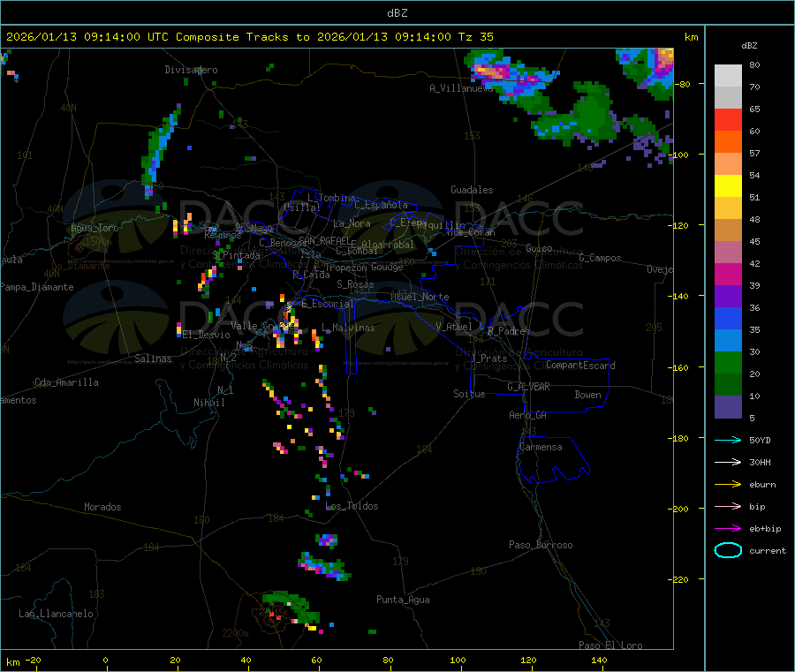Click the 'Salinas' map label
This screenshot has width=795, height=672.
[x=153, y=359]
